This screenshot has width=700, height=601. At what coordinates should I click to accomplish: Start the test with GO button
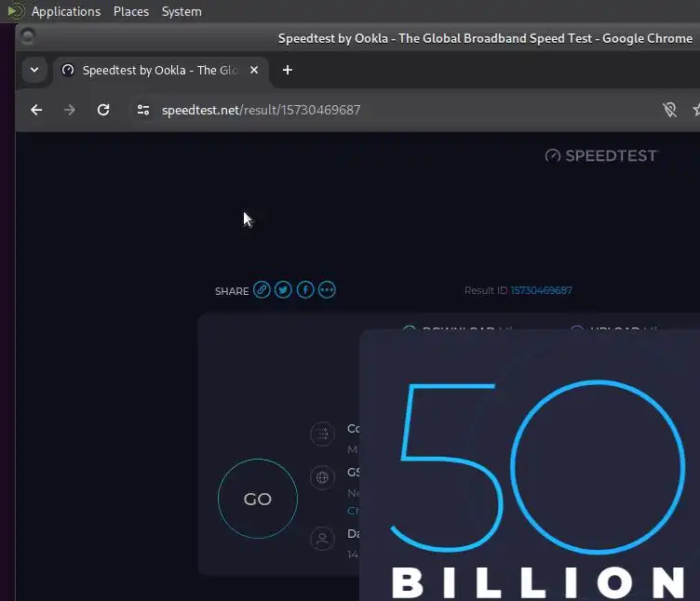pos(258,499)
